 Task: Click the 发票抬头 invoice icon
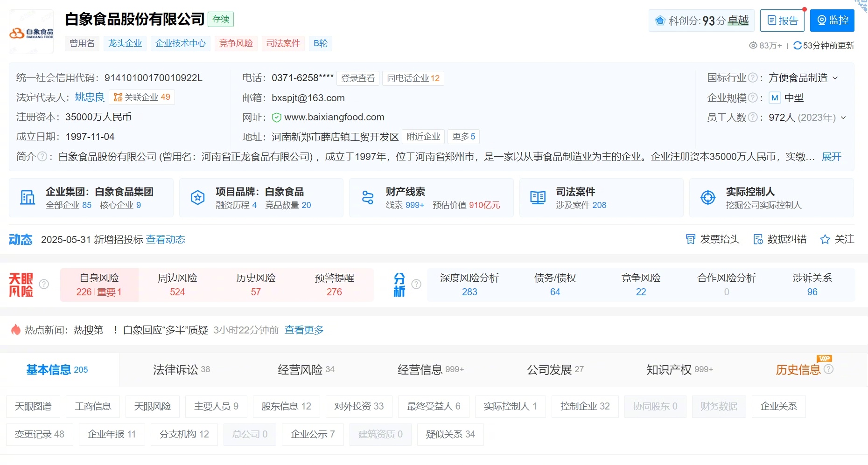pos(690,239)
